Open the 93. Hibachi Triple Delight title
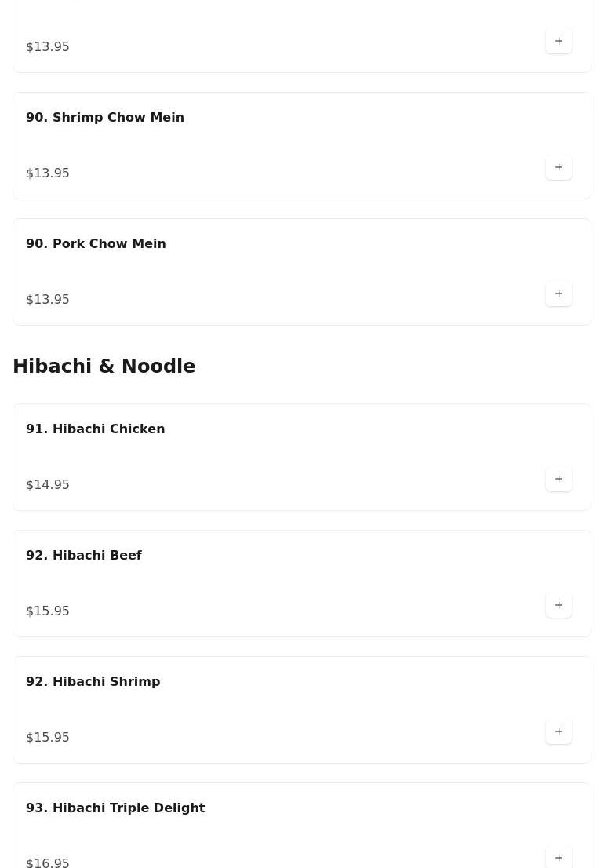Screen dimensions: 604x868 (x=115, y=808)
